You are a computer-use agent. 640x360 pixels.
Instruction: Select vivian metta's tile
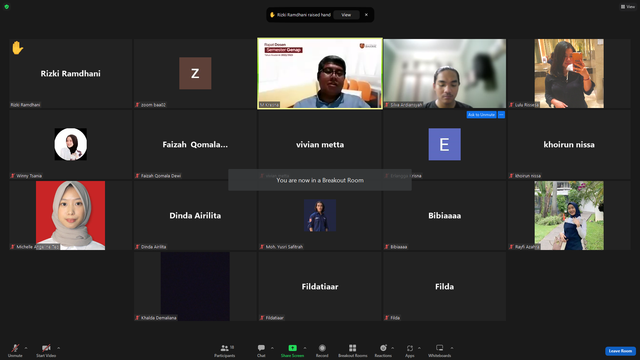pyautogui.click(x=320, y=144)
